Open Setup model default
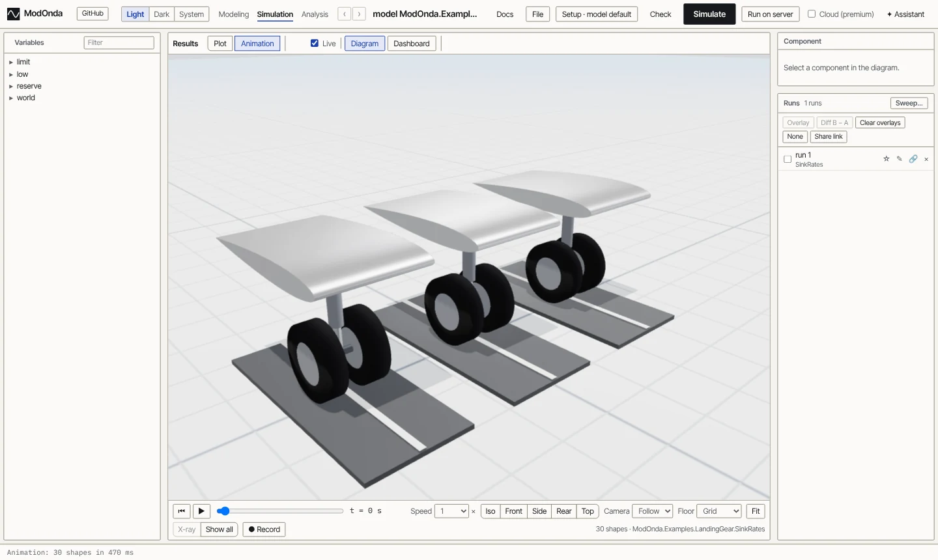 click(x=597, y=14)
